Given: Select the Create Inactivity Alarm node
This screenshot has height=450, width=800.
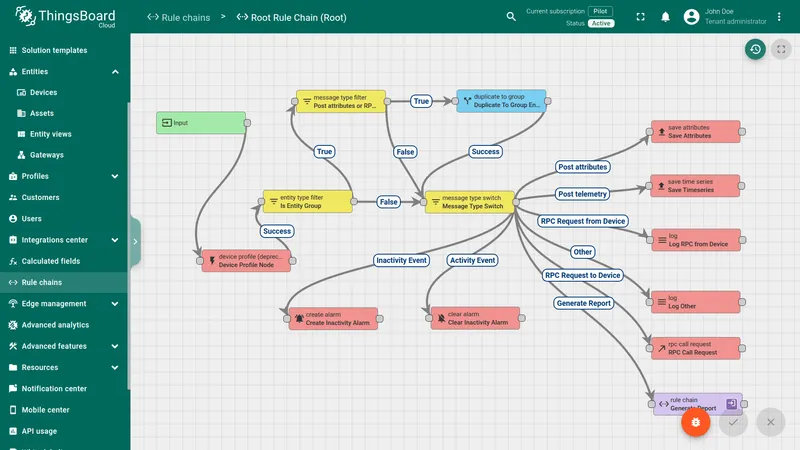Looking at the screenshot, I should pyautogui.click(x=333, y=318).
